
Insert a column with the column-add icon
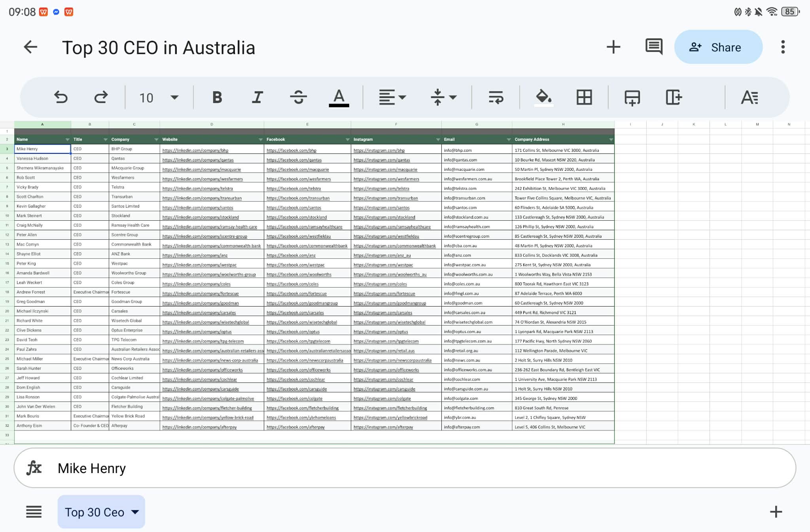[674, 97]
